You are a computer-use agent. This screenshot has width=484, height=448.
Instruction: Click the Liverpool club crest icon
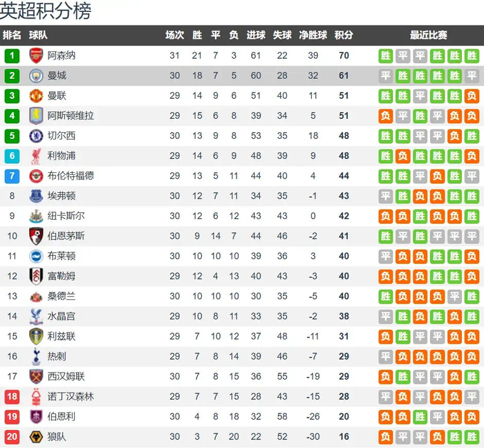click(x=36, y=156)
